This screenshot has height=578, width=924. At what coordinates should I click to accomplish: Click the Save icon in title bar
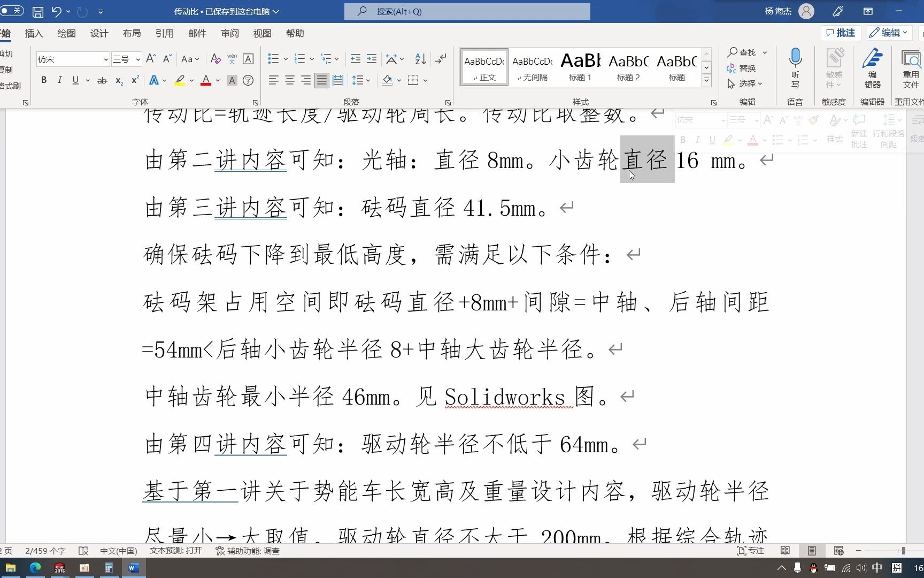38,11
